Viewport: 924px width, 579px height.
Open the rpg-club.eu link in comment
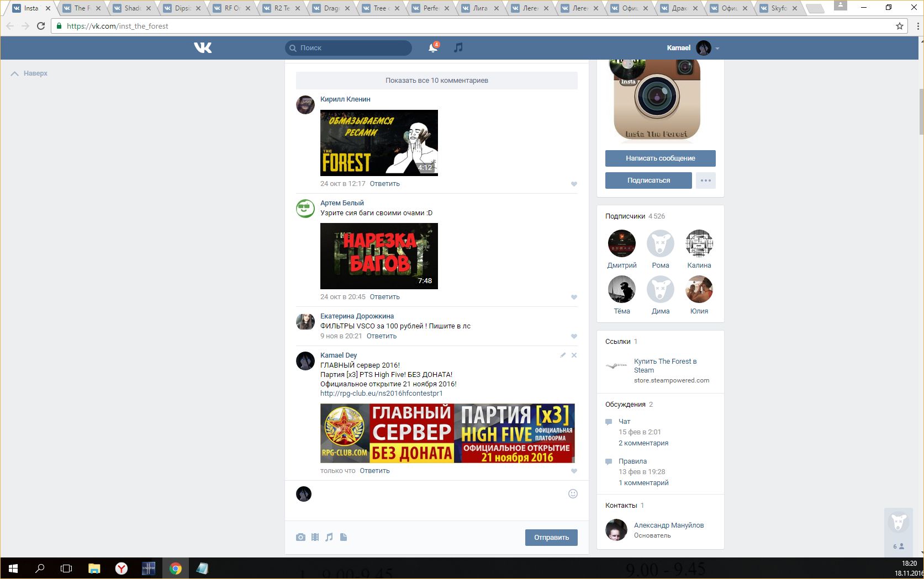(x=382, y=394)
